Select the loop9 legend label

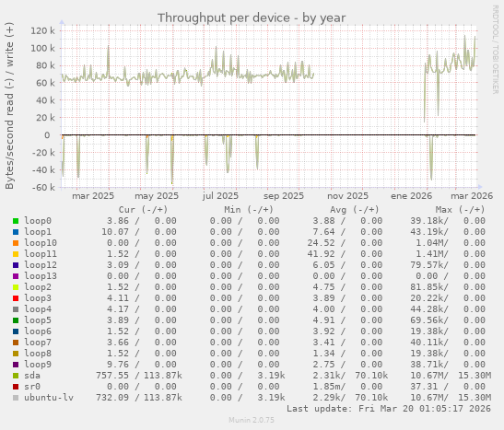pos(38,365)
